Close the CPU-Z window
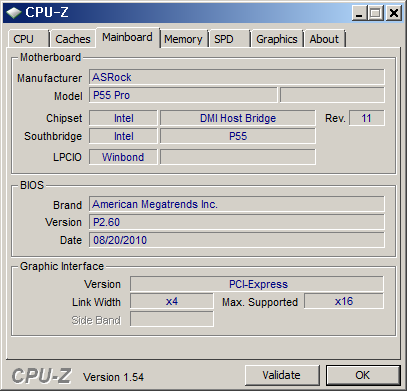The image size is (407, 391). [x=394, y=13]
